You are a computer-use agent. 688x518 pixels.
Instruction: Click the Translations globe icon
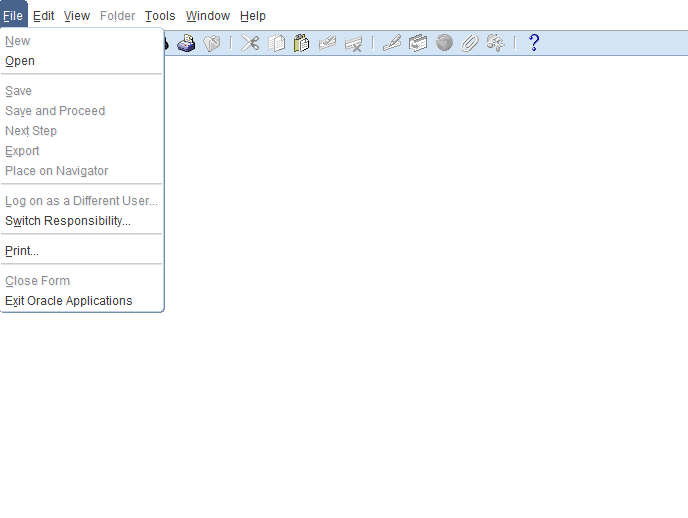pos(444,43)
